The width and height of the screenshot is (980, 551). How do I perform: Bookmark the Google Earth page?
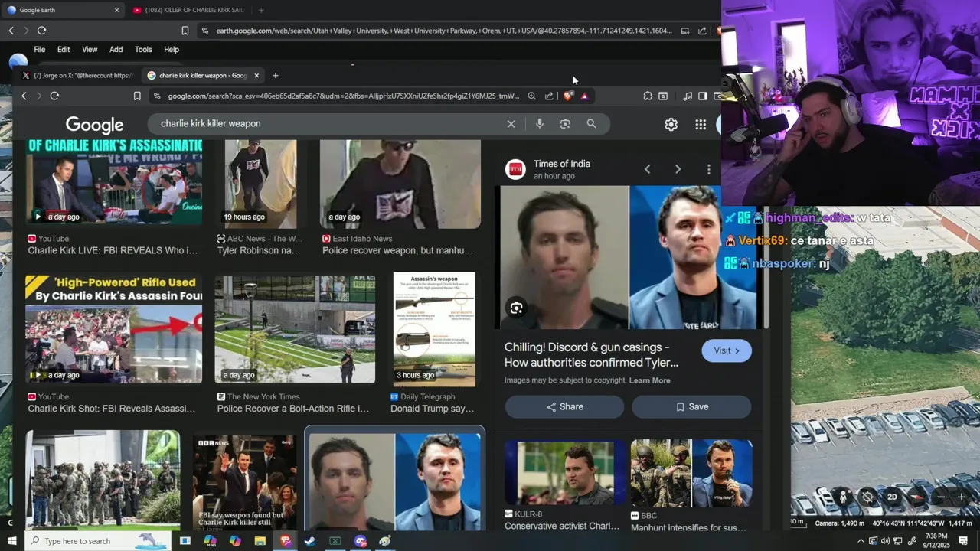click(185, 31)
